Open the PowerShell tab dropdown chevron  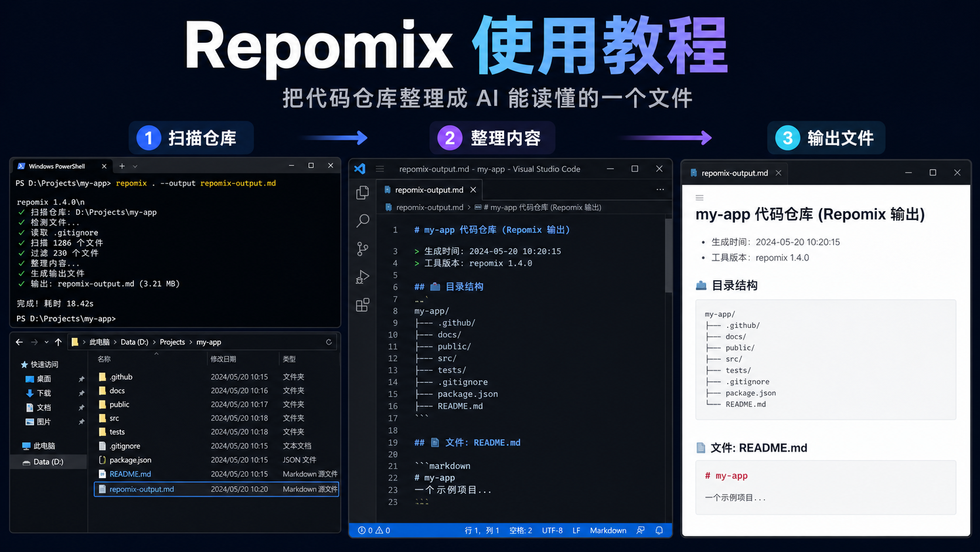[135, 166]
